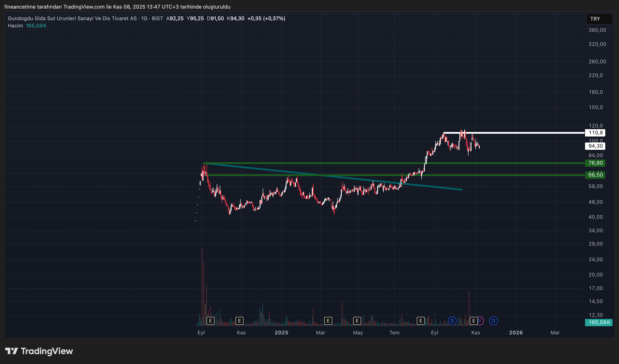Click the 94,30 current price label
619x364 pixels.
(x=595, y=146)
